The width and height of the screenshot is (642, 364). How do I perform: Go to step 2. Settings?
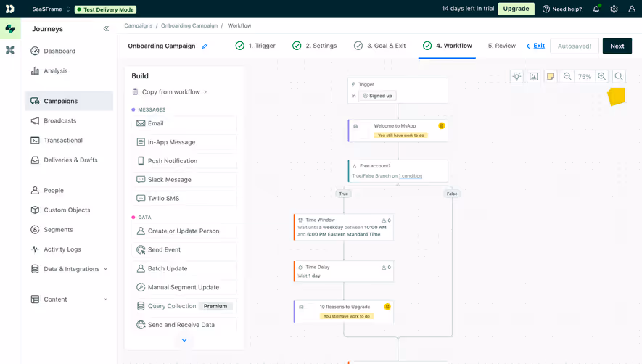pos(314,46)
